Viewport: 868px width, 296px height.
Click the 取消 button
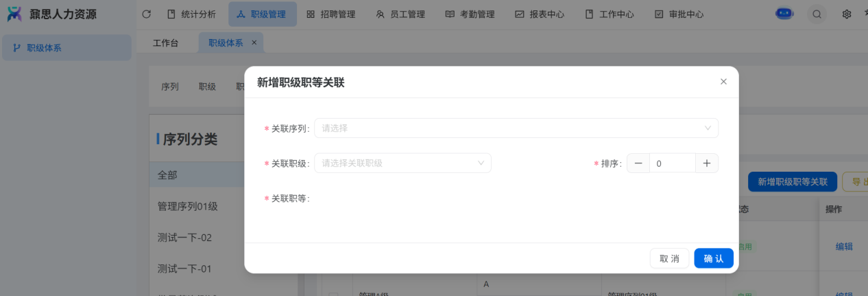click(669, 258)
